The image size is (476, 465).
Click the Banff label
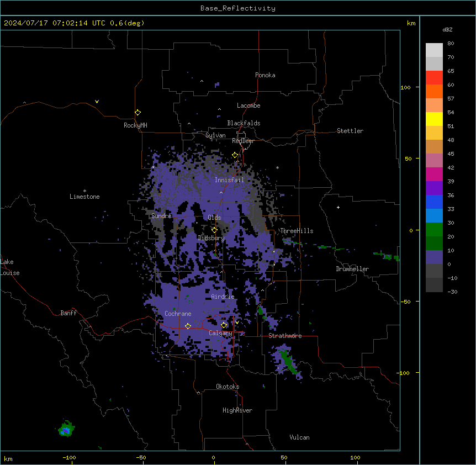click(68, 313)
